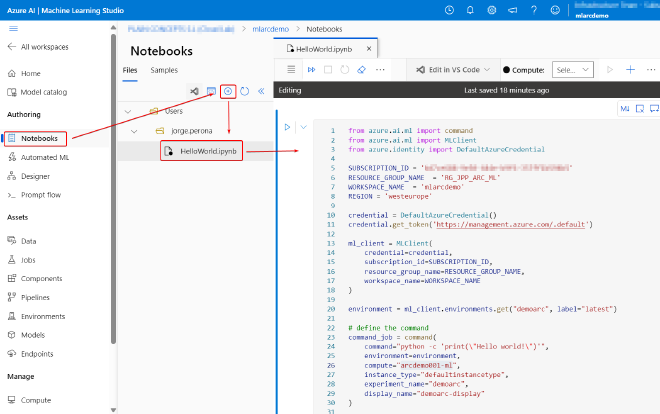Screen dimensions: 660x414
Task: Open Models under Assets
Action: click(x=26, y=335)
